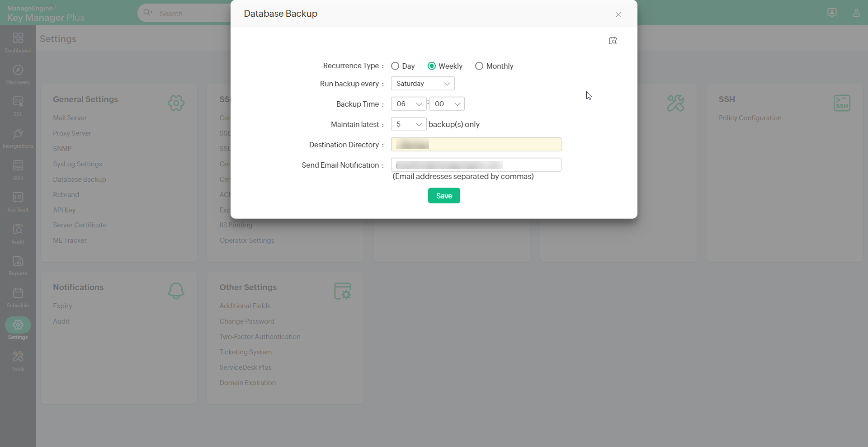Viewport: 868px width, 447px height.
Task: Open the backup audit icon in dialog
Action: (x=613, y=41)
